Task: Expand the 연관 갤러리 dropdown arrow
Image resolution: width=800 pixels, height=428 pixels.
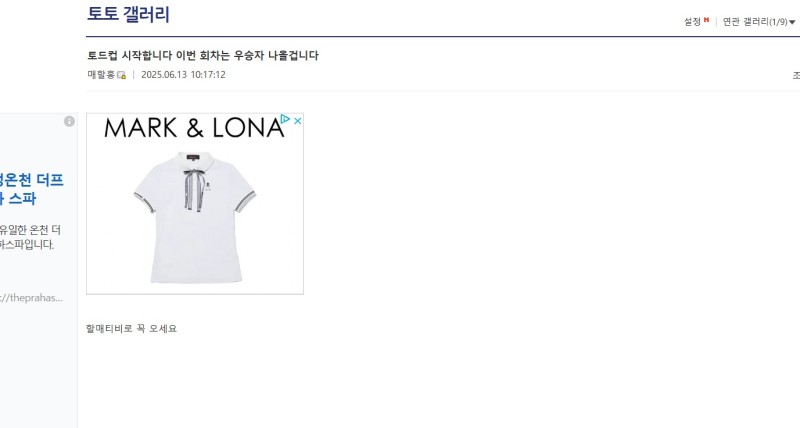Action: tap(792, 22)
